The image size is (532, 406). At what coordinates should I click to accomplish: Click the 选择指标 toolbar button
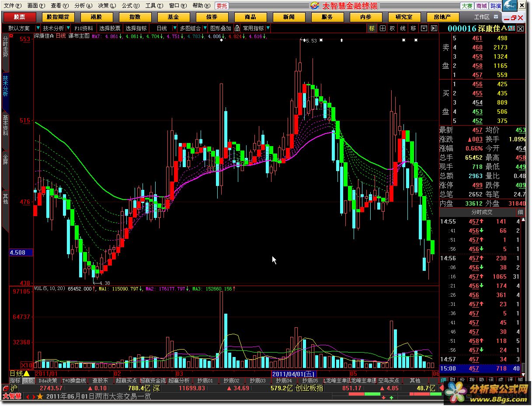[136, 28]
